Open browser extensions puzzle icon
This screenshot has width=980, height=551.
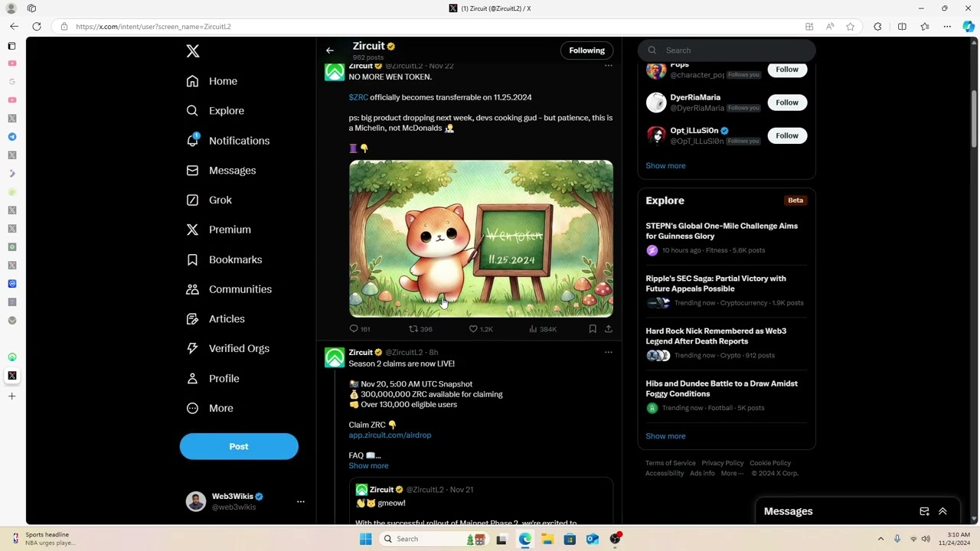click(x=877, y=27)
